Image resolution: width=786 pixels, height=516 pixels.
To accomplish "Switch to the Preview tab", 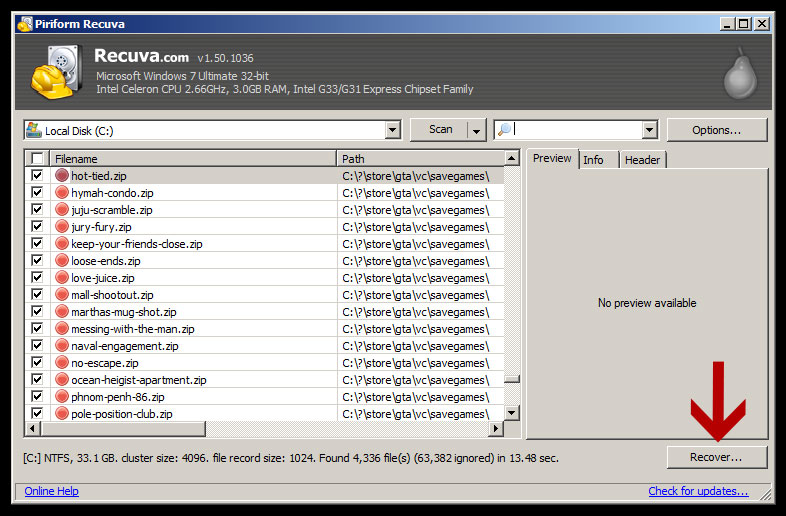I will (552, 158).
